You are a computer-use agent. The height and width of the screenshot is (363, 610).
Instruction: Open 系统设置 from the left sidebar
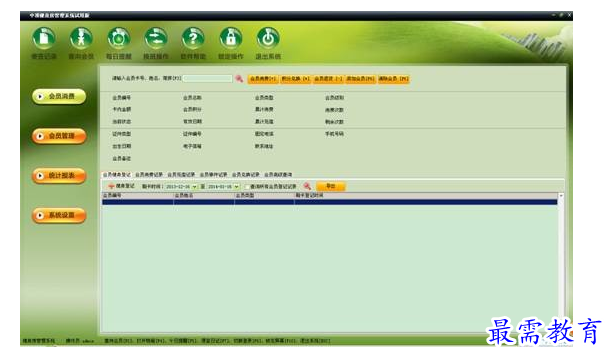[x=59, y=215]
